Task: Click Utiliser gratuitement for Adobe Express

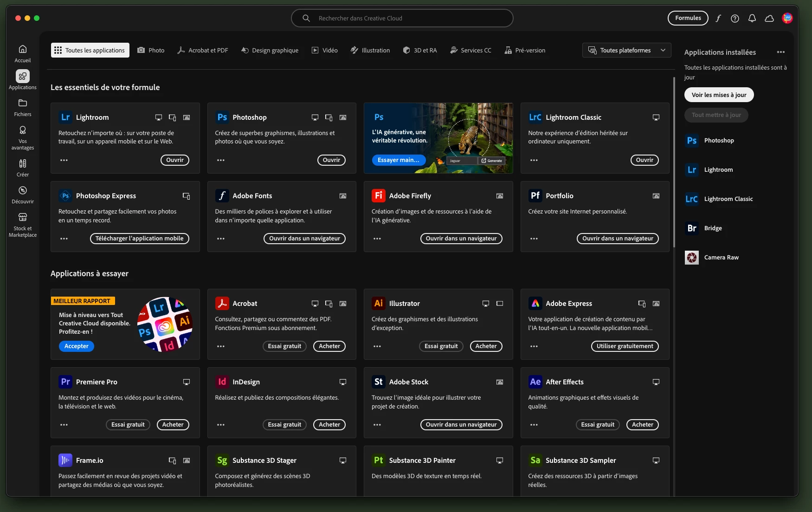Action: click(x=625, y=346)
